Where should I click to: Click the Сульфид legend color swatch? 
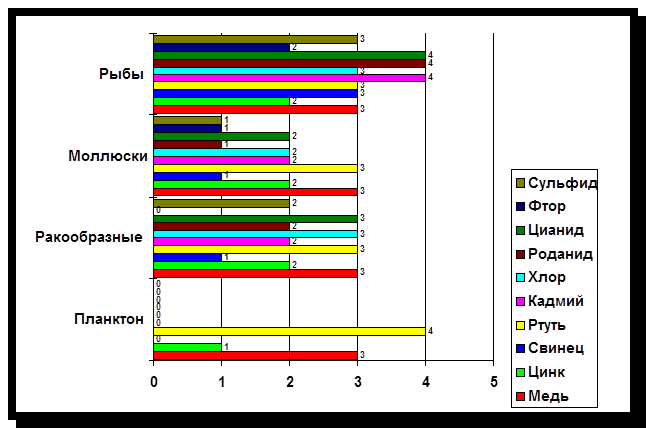(x=522, y=182)
